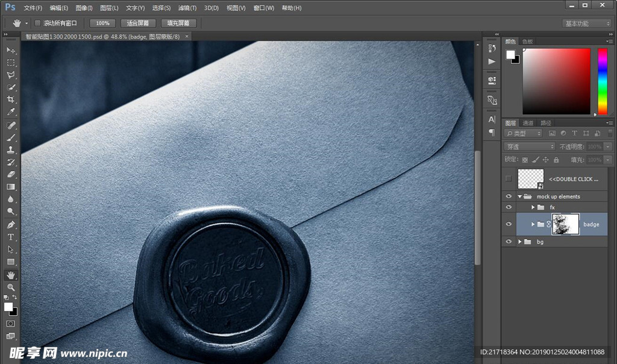This screenshot has height=364, width=617.
Task: Select the Zoom tool in toolbar
Action: click(x=11, y=287)
